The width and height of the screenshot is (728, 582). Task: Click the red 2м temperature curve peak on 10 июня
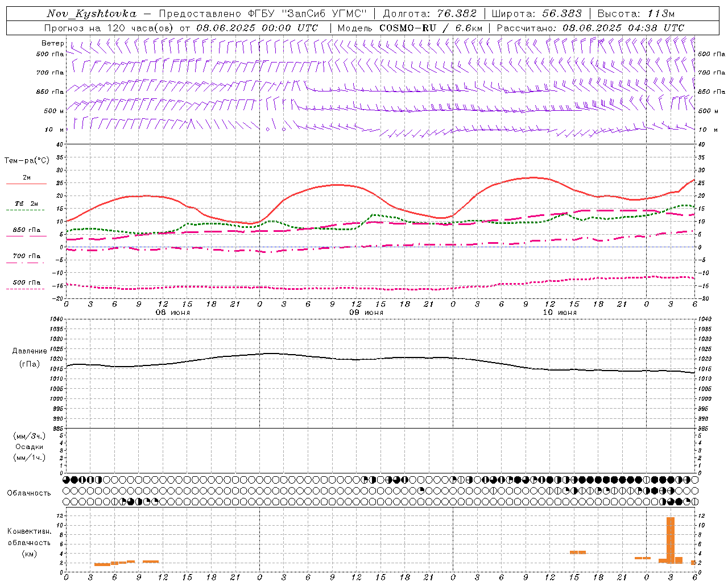[x=533, y=177]
